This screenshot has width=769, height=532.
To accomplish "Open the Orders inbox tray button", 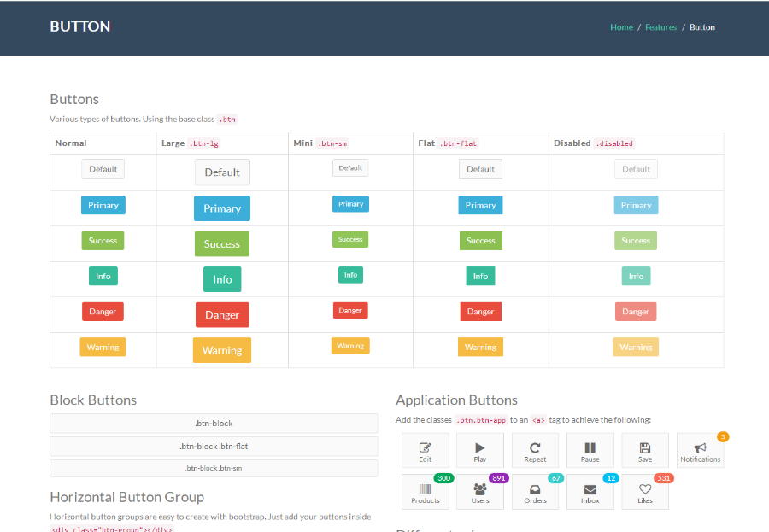I will pyautogui.click(x=535, y=492).
